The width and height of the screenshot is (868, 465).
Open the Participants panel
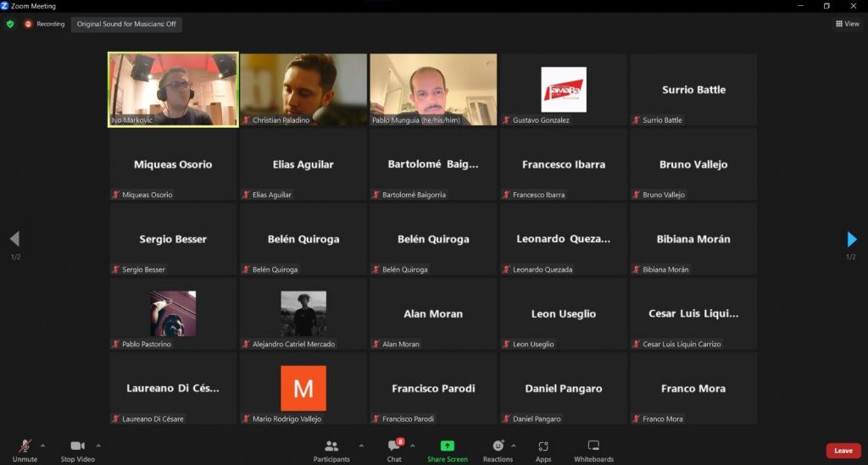[x=331, y=450]
